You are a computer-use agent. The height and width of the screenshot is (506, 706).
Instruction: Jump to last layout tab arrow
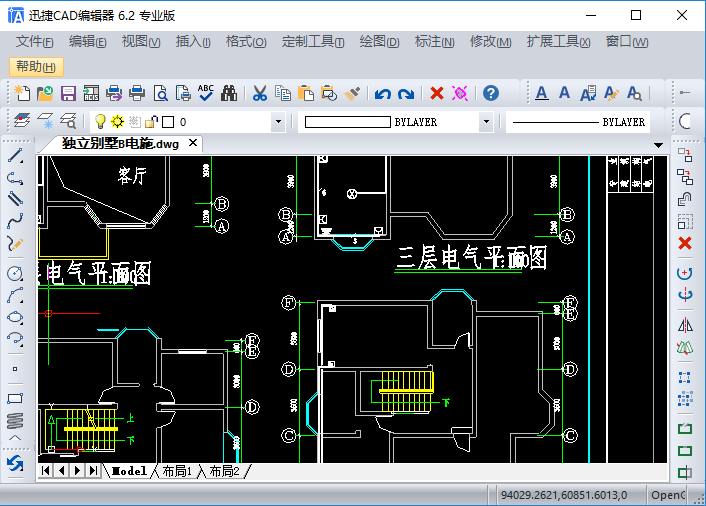point(93,470)
